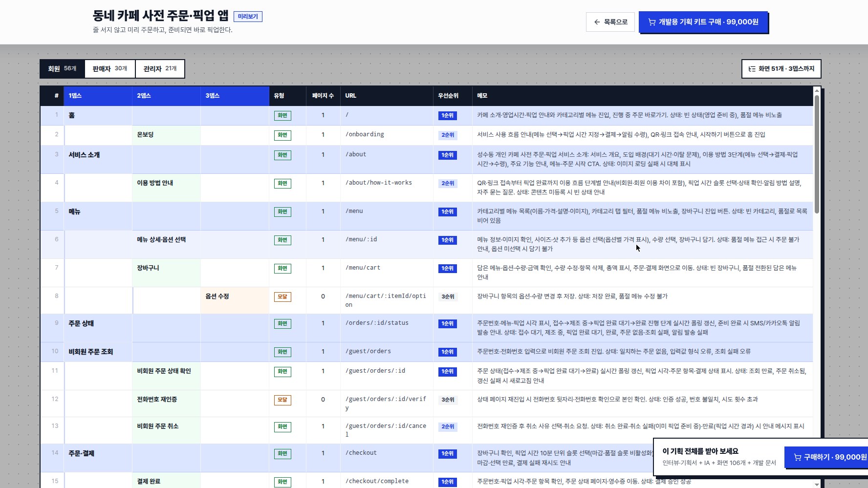Select the 온보딩 cell
Screen dimensions: 868x488
pos(166,135)
